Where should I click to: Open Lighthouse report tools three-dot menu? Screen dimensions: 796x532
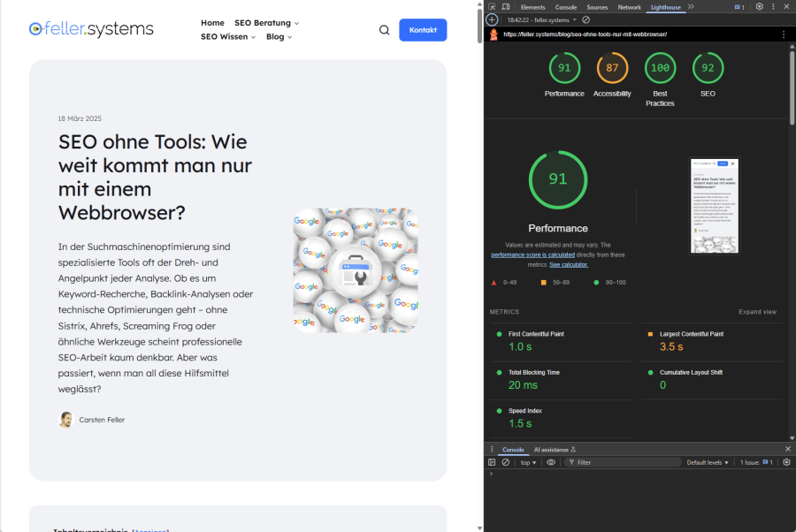[x=784, y=34]
